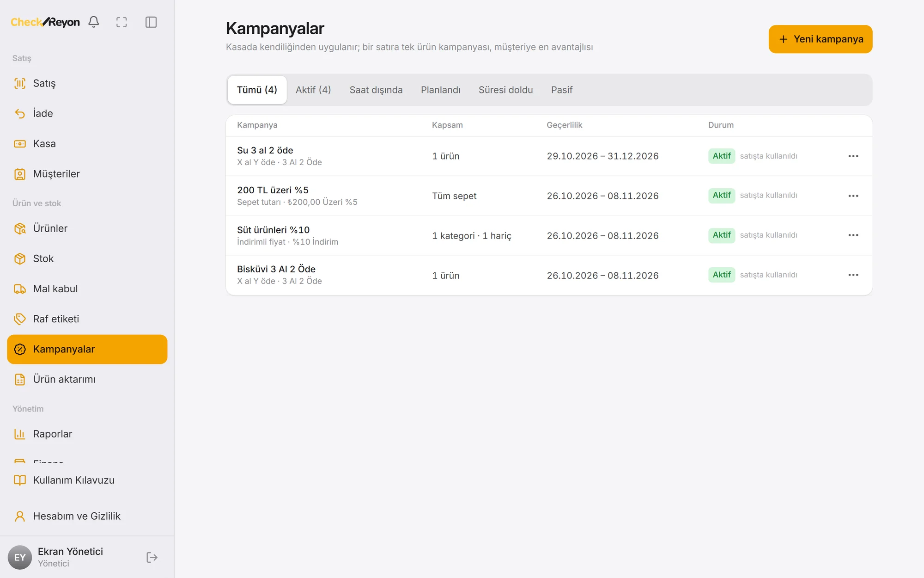Click the Raf etiketi tag icon

pos(20,319)
